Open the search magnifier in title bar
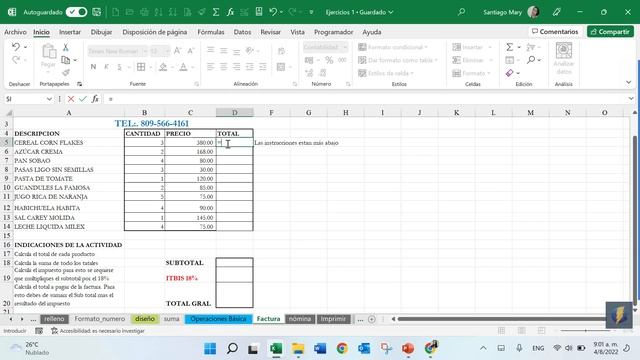Viewport: 640px width, 360px height. [x=461, y=12]
